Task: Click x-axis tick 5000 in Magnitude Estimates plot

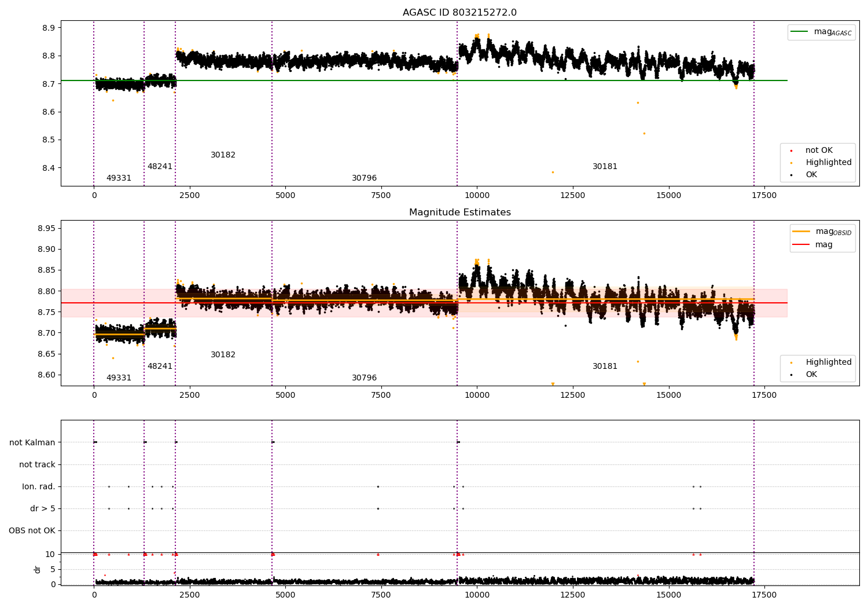Action: [285, 395]
